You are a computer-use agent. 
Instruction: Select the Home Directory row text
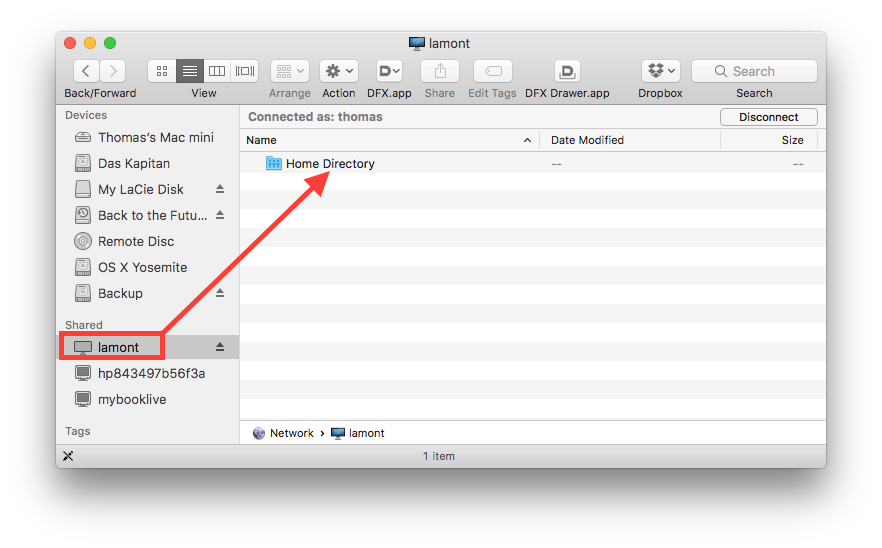tap(330, 164)
